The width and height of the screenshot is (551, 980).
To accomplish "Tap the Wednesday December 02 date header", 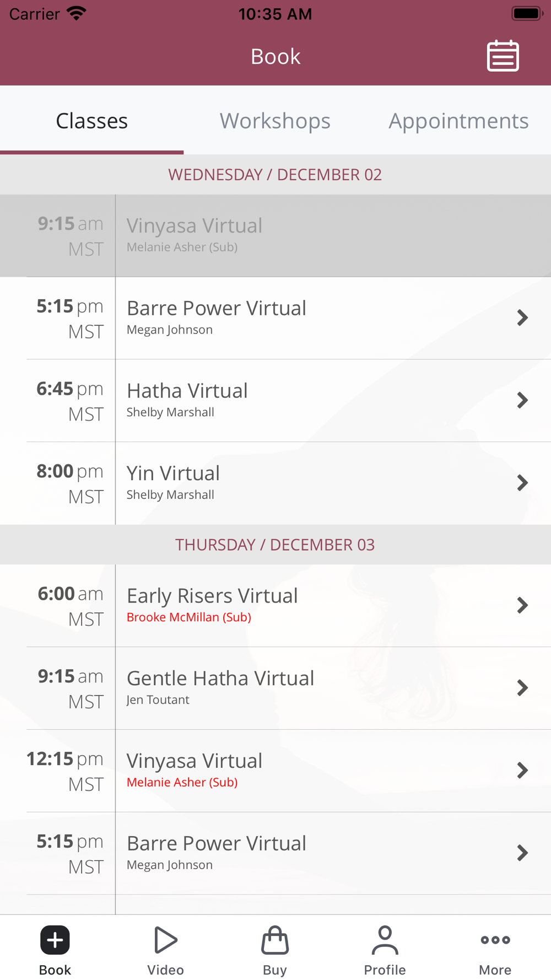I will click(275, 175).
